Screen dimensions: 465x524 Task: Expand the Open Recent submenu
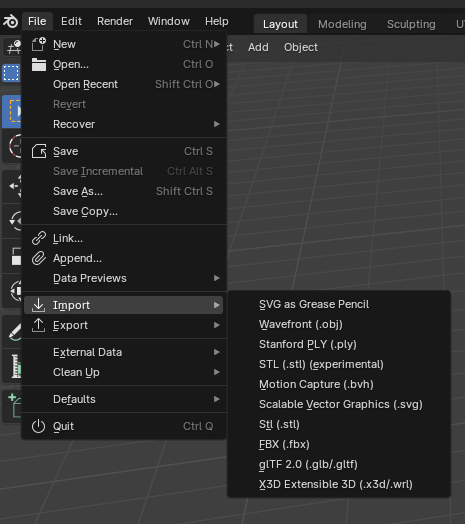[x=124, y=84]
